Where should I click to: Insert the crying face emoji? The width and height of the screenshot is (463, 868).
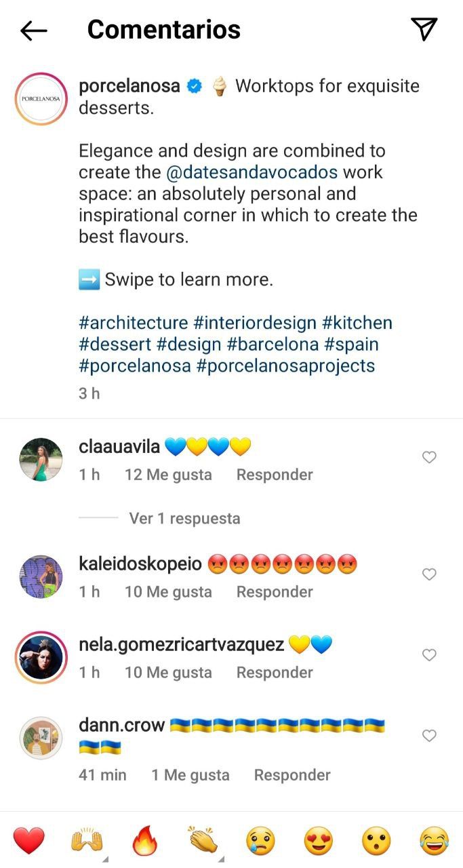pyautogui.click(x=260, y=842)
